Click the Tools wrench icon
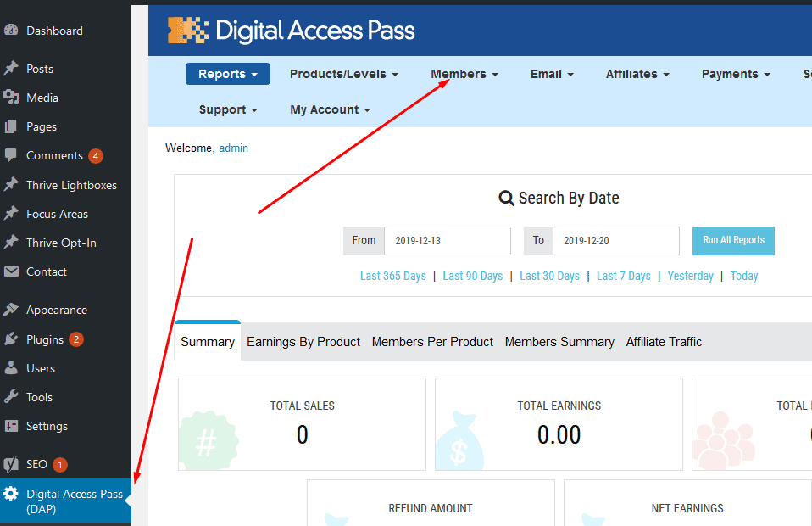The image size is (812, 526). (11, 397)
